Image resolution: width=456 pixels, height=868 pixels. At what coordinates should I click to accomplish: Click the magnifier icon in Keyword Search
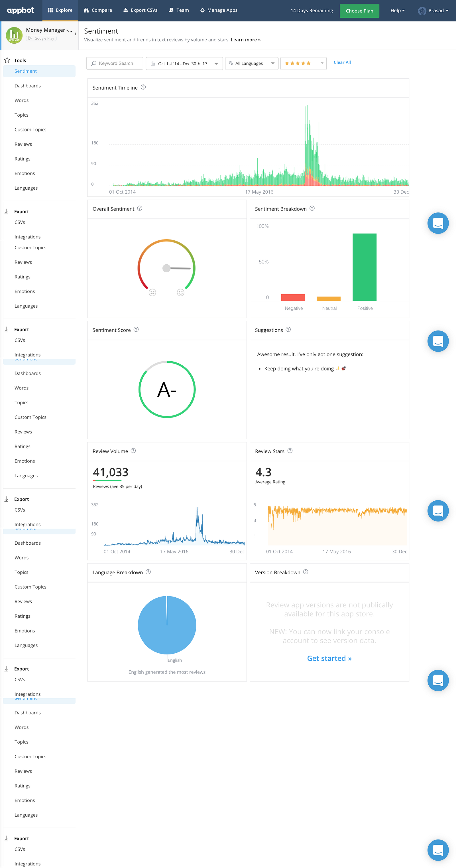pyautogui.click(x=94, y=63)
